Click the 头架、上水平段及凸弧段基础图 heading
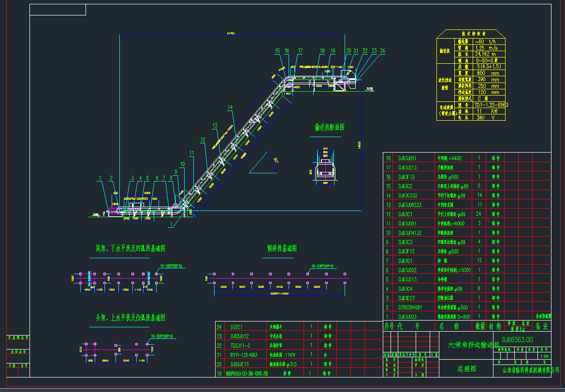565x392 pixels. [130, 318]
